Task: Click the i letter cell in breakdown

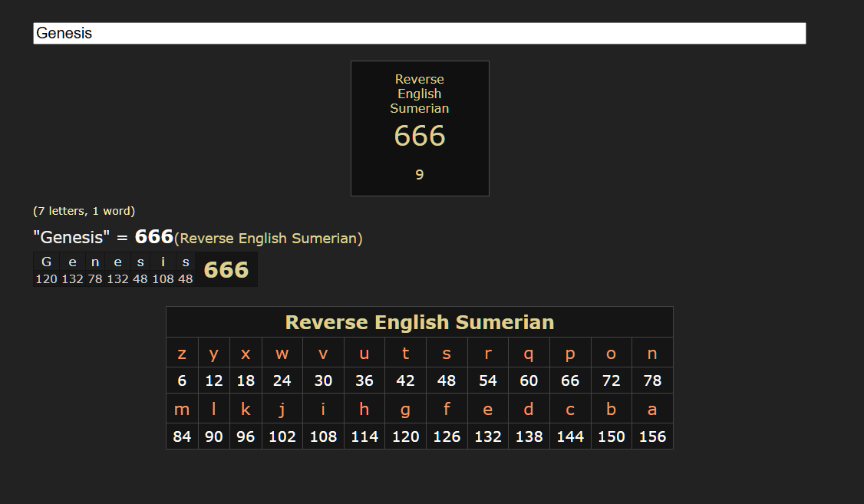Action: point(163,262)
